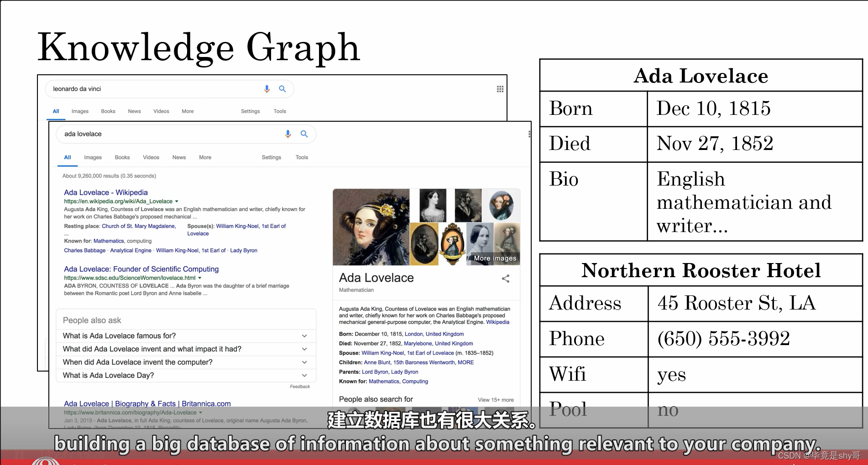Open the Google apps grid icon
The width and height of the screenshot is (868, 465).
click(500, 89)
